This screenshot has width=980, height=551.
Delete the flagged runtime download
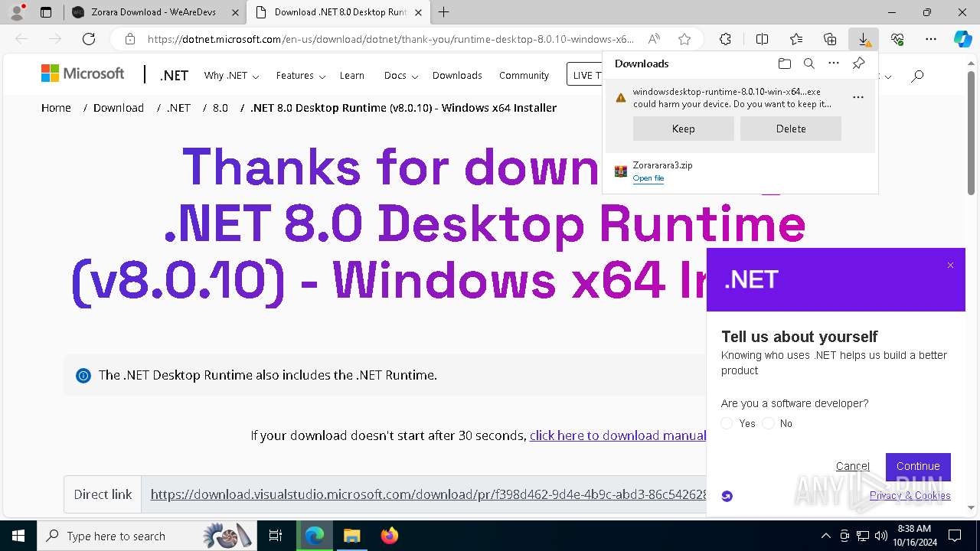coord(791,129)
